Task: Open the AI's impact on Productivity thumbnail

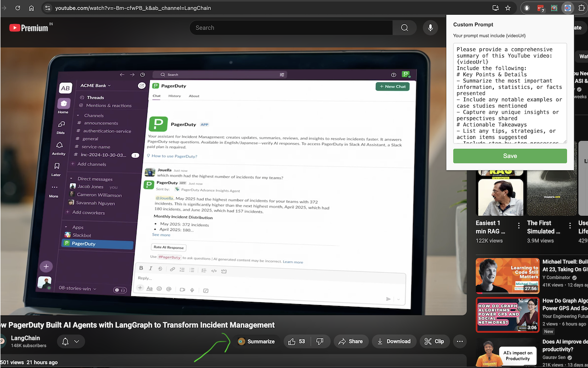Action: click(508, 353)
